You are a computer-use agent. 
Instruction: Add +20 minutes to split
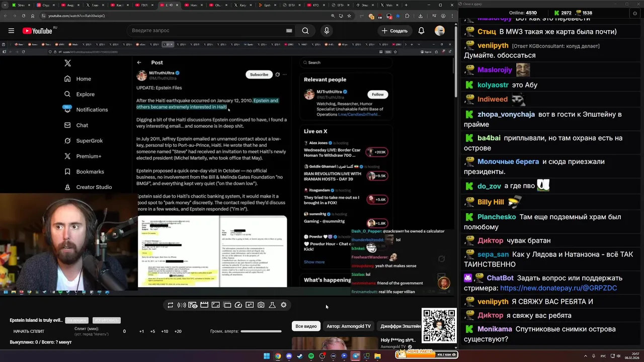click(178, 331)
